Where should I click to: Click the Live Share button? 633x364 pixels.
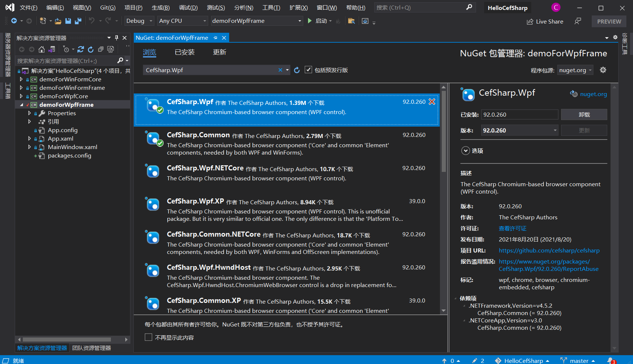pos(545,21)
